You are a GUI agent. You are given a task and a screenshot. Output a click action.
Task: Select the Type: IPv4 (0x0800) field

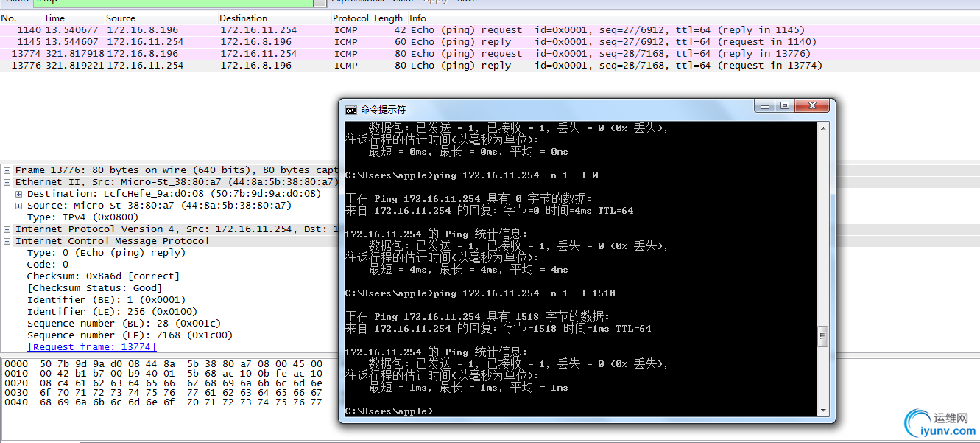click(82, 217)
